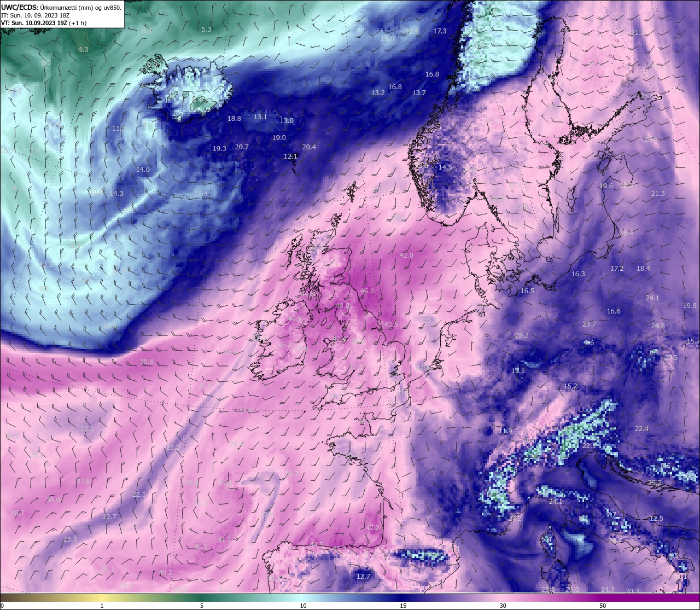Click the 10 label on the color scale
This screenshot has width=700, height=610.
click(x=303, y=606)
